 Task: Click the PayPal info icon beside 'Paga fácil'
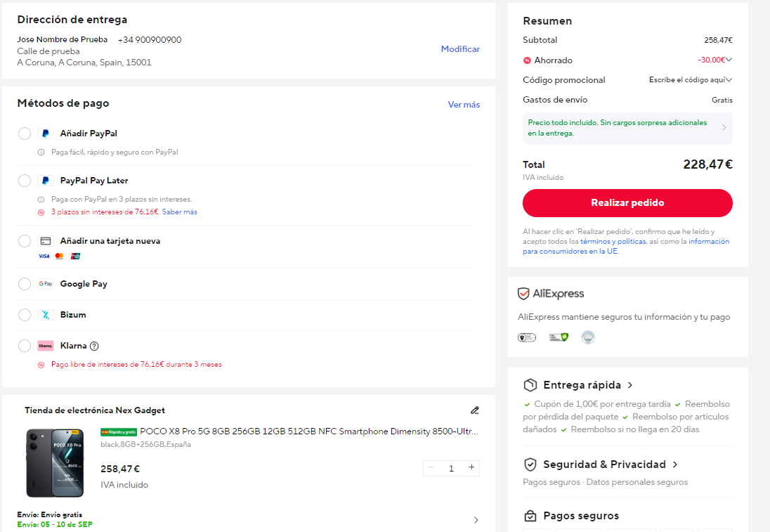pos(41,153)
